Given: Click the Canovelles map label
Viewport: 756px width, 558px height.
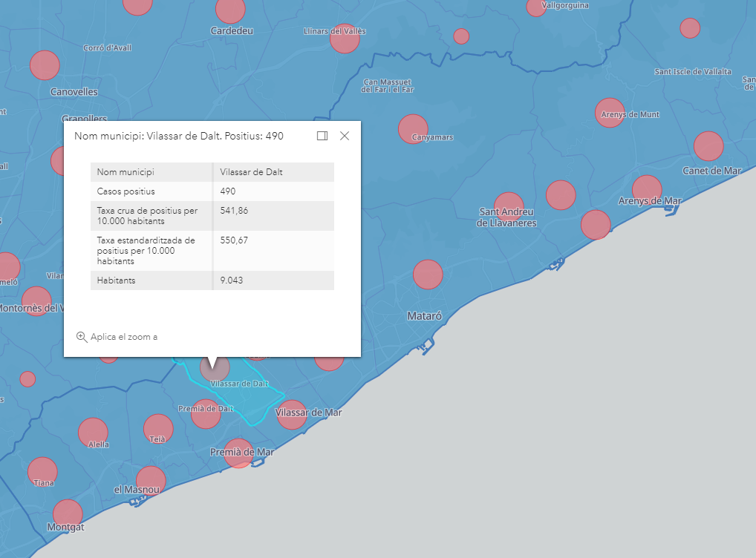Looking at the screenshot, I should point(74,91).
